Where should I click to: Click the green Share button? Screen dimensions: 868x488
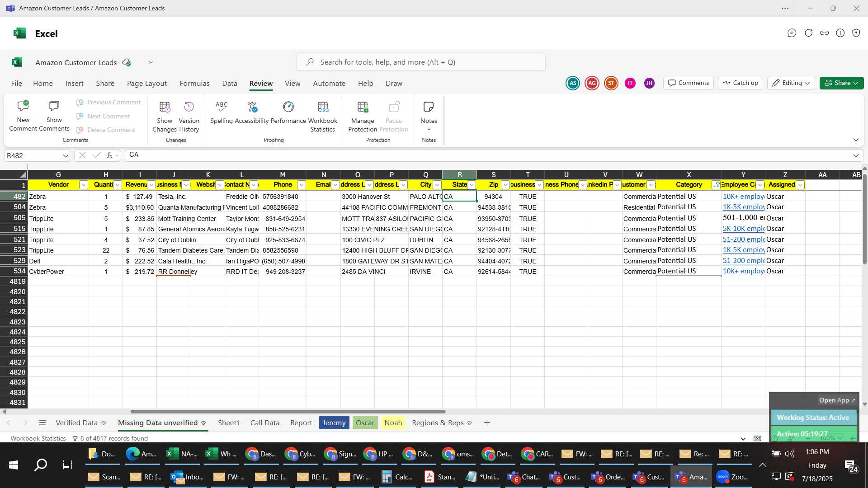click(x=841, y=83)
